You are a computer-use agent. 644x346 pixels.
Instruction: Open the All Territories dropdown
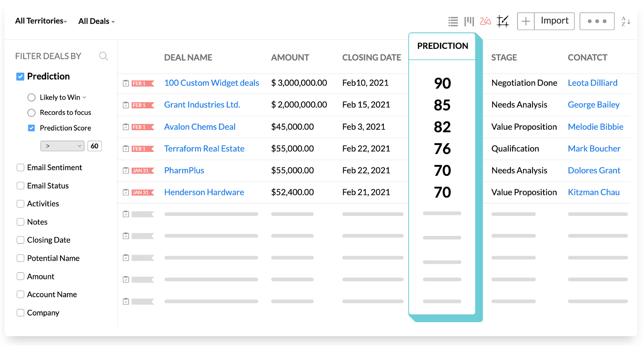40,20
